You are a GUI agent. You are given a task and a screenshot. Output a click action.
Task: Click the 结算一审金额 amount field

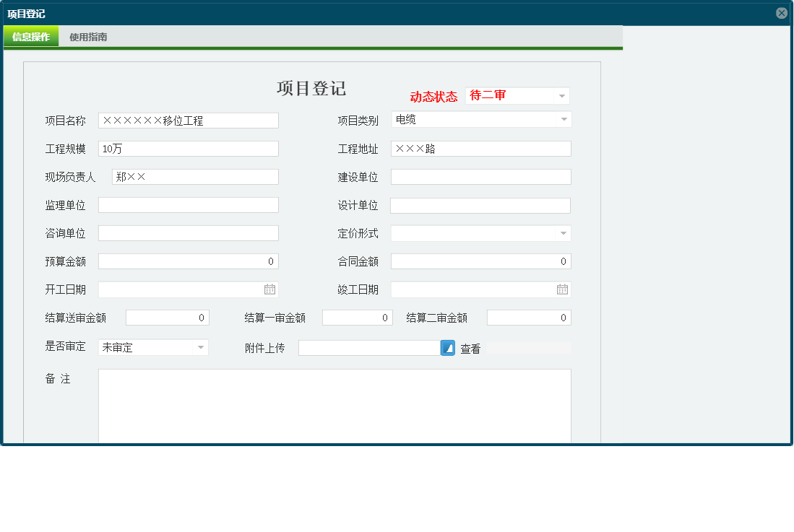pyautogui.click(x=357, y=317)
